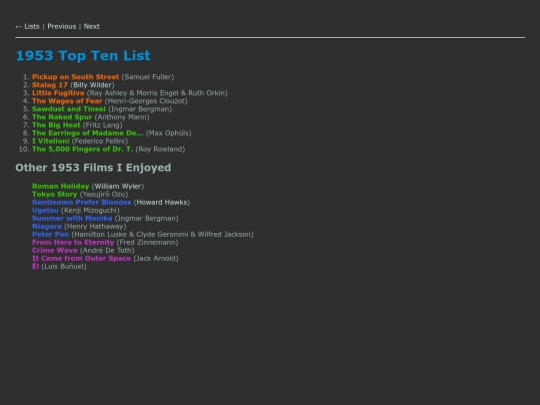Viewport: 540px width, 405px height.
Task: Open From Here to Eternity link
Action: click(x=73, y=242)
